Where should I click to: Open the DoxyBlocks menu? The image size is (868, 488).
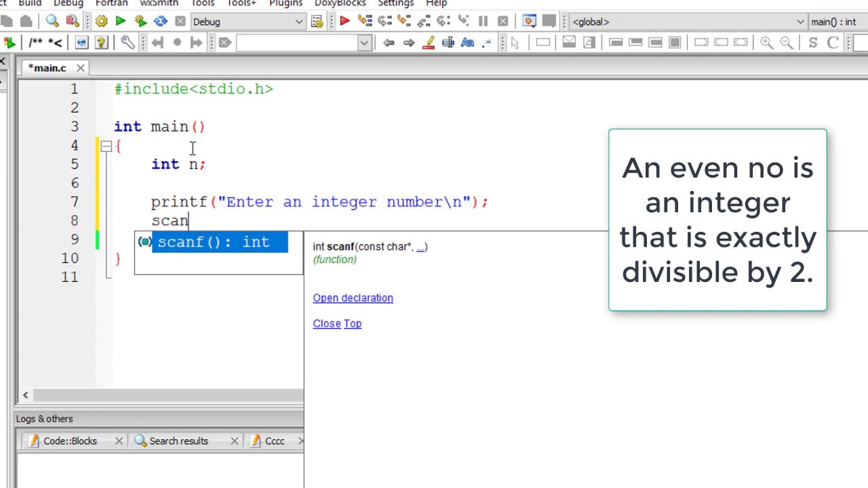340,3
